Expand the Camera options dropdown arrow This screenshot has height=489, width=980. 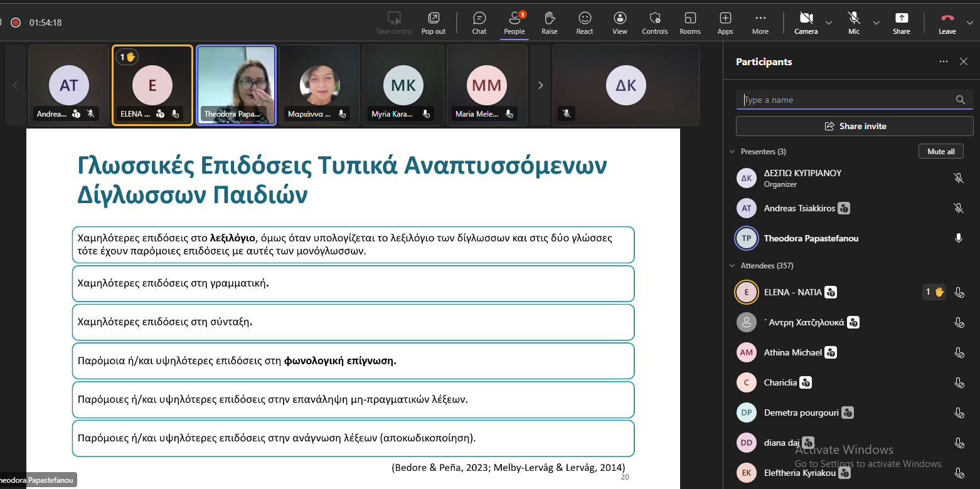click(x=829, y=23)
